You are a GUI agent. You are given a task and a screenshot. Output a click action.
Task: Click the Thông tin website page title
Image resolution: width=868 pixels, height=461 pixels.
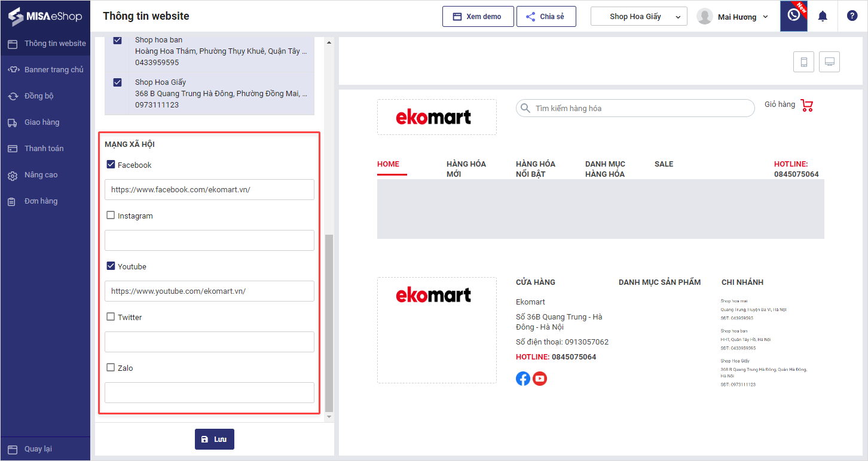click(146, 16)
